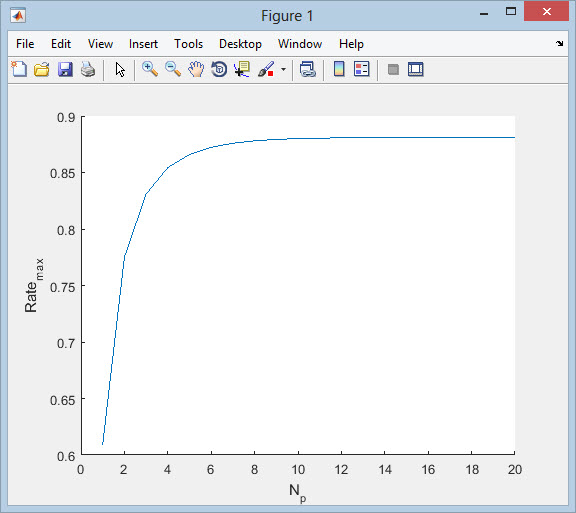Dock the figure using the corner arrow
The width and height of the screenshot is (576, 513).
click(x=559, y=43)
